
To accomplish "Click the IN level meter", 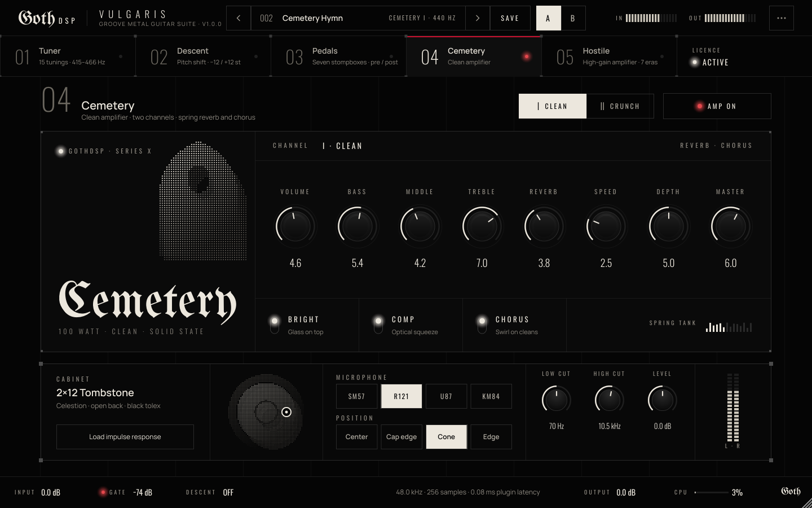I will click(x=651, y=18).
